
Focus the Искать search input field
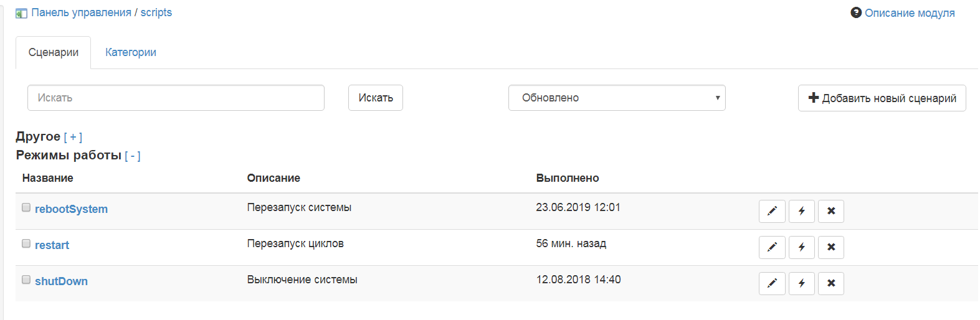pos(176,98)
